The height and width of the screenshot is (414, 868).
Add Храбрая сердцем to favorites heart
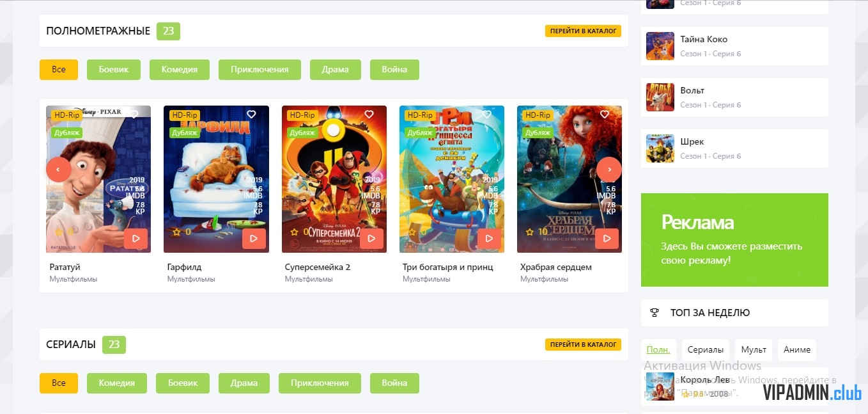click(x=604, y=115)
